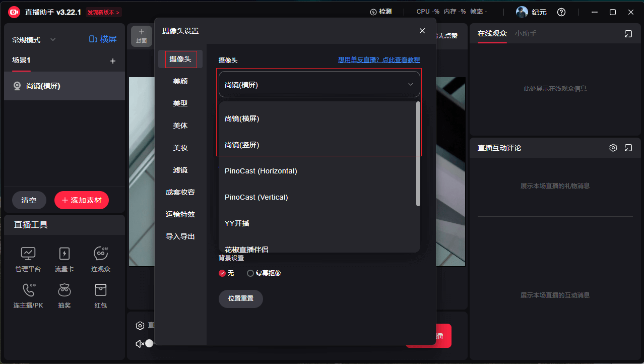Adjust the volume slider knob

149,343
